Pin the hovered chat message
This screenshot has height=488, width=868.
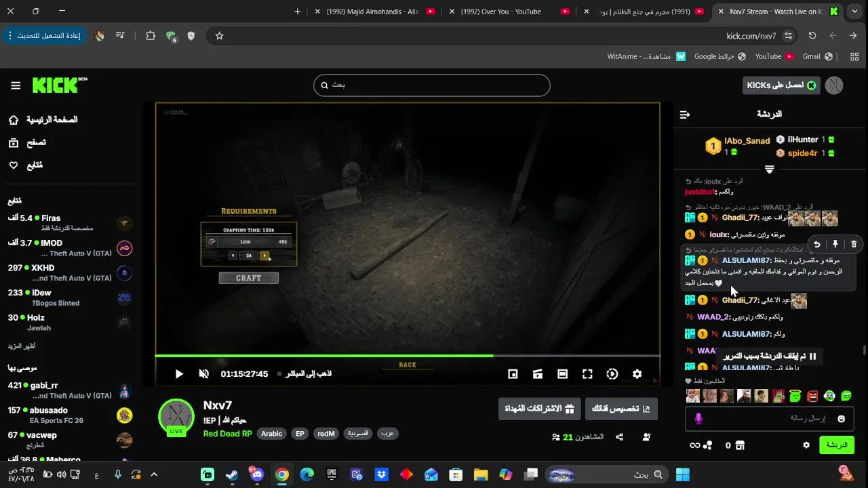835,244
